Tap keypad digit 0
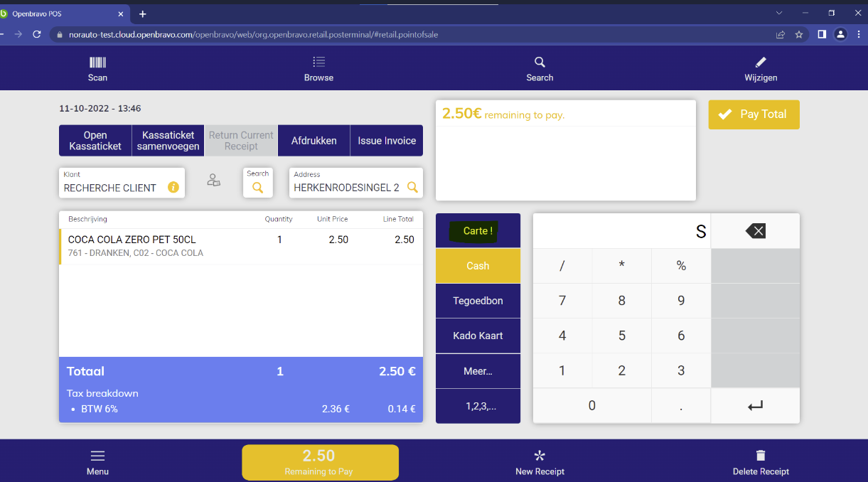 coord(592,406)
